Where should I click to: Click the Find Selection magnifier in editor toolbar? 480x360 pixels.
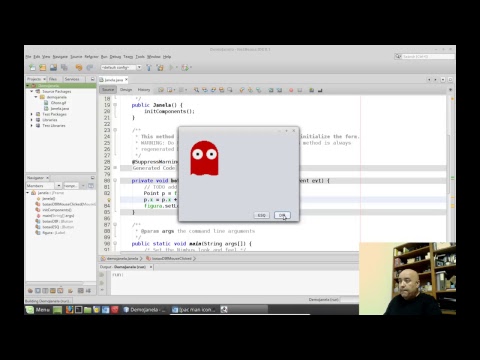(x=196, y=90)
